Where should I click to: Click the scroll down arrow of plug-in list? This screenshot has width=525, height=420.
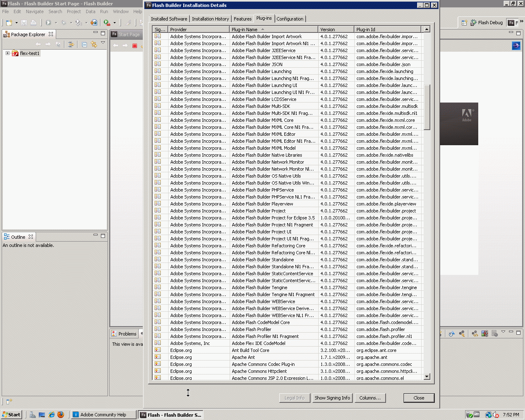click(x=427, y=377)
